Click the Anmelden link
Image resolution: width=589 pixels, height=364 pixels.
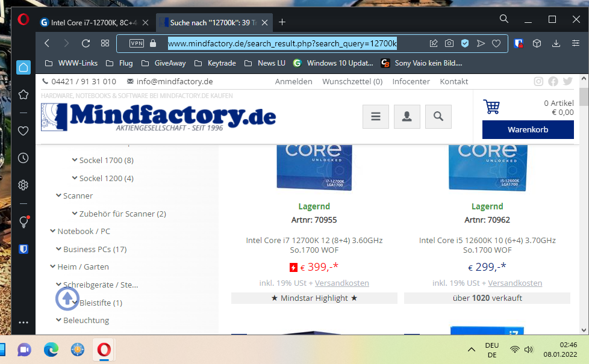(293, 81)
